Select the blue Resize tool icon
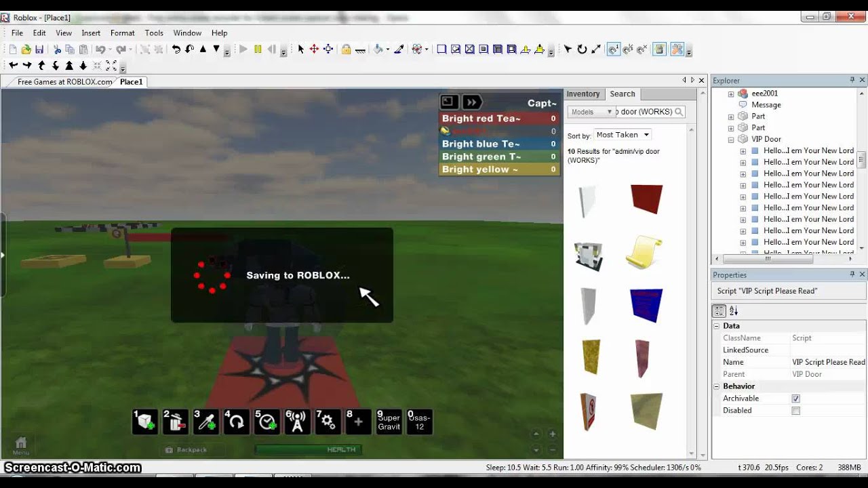This screenshot has height=488, width=868. point(328,49)
